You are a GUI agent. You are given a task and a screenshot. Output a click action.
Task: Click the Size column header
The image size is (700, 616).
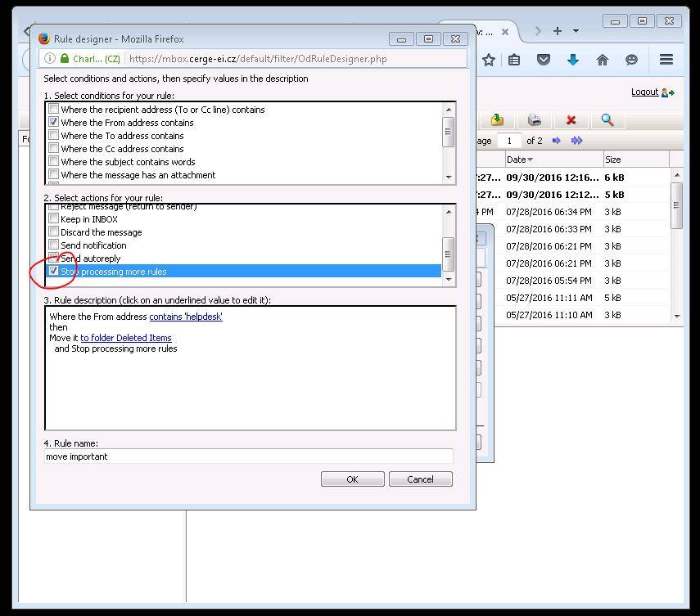(x=635, y=160)
